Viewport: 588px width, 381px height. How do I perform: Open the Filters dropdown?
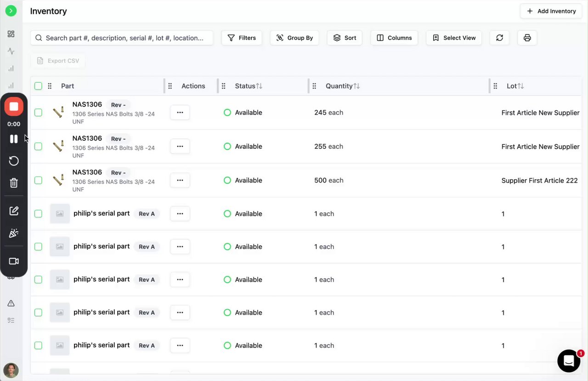click(x=242, y=38)
